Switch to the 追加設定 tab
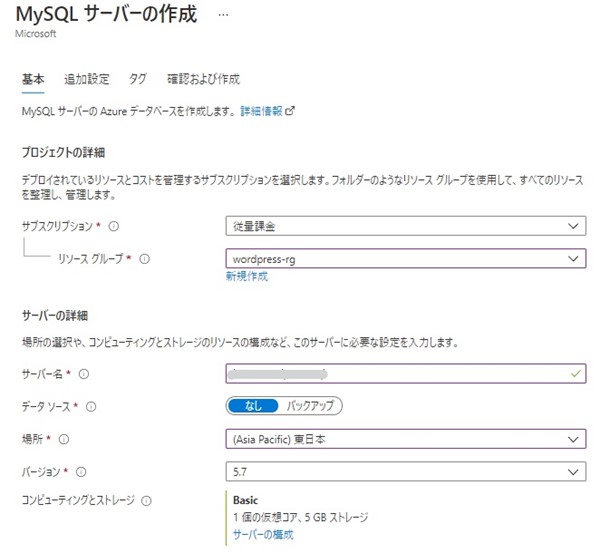 87,79
